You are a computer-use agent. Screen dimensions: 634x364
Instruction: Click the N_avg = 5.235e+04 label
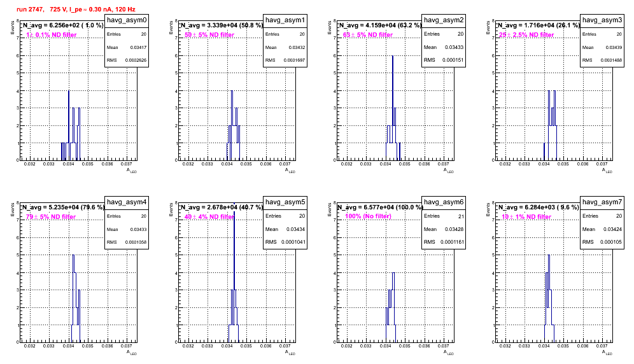[x=63, y=207]
